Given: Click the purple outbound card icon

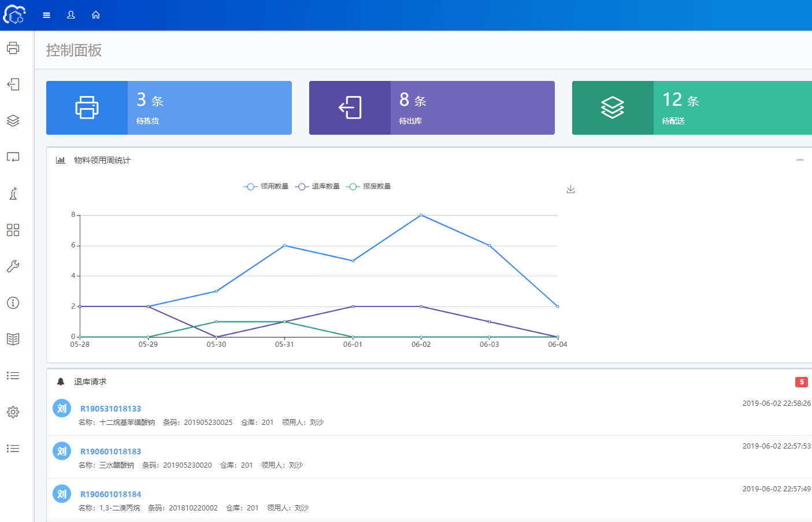Looking at the screenshot, I should click(350, 108).
